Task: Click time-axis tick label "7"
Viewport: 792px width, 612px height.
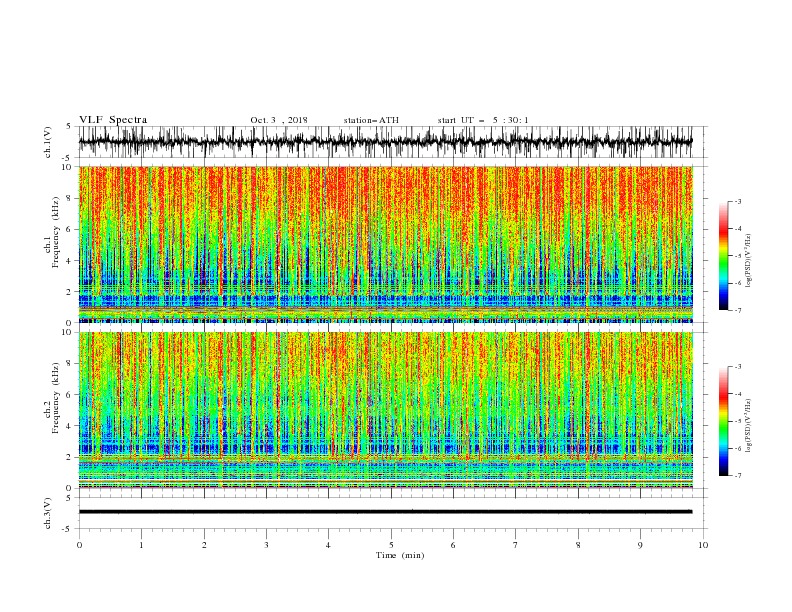Action: [516, 545]
